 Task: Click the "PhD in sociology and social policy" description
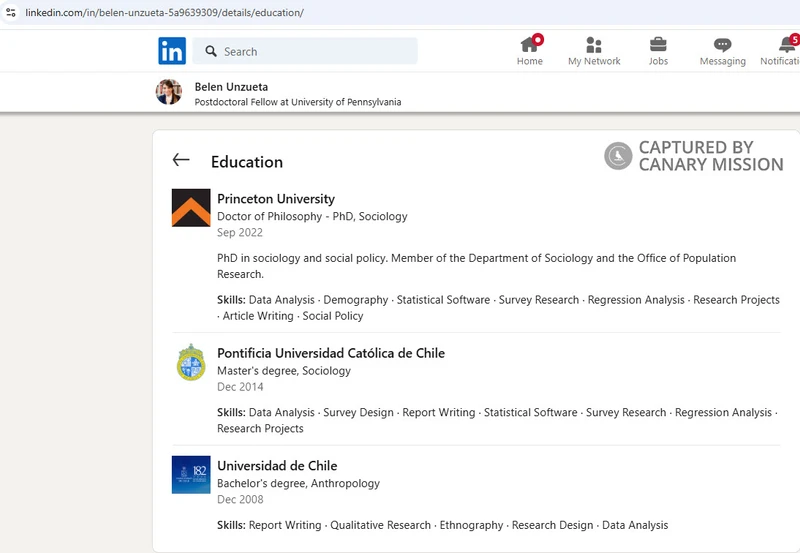coord(477,266)
